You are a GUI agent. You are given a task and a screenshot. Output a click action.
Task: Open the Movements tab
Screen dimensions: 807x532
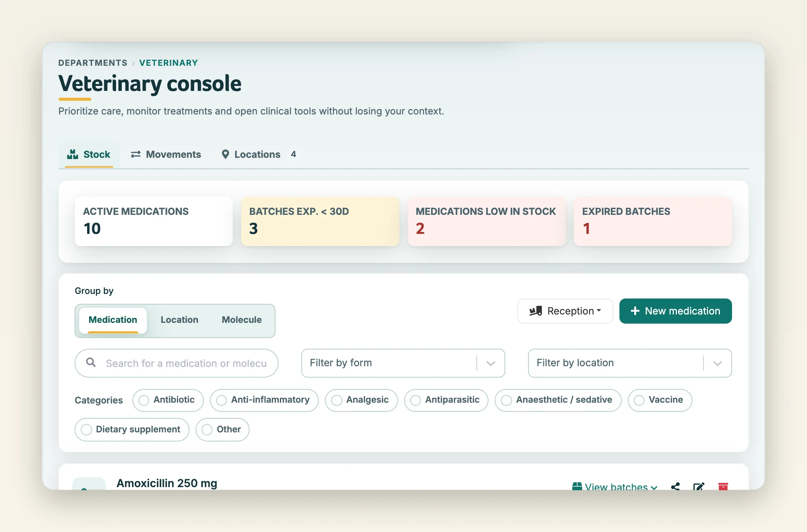coord(166,154)
